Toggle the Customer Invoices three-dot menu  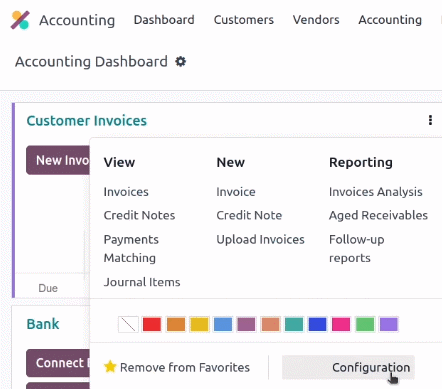[x=430, y=120]
